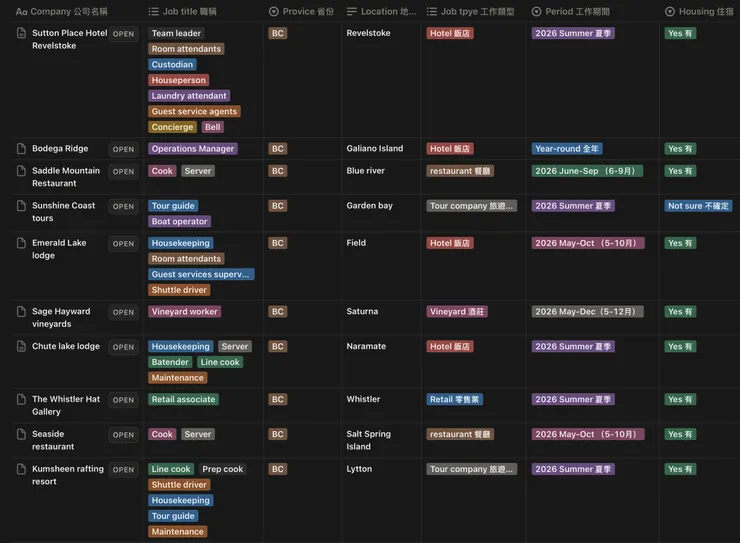Click the page icon beside Sage Hayward vineyards
The image size is (740, 543).
tap(21, 311)
